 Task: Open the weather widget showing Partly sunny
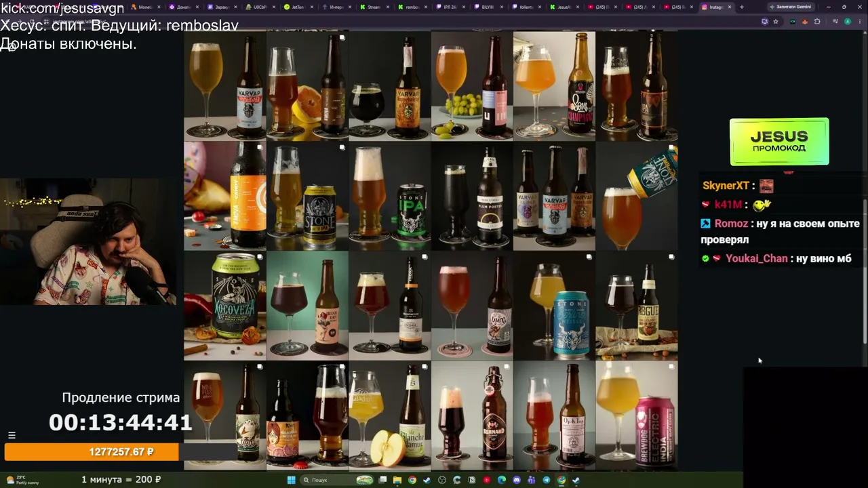tap(23, 480)
